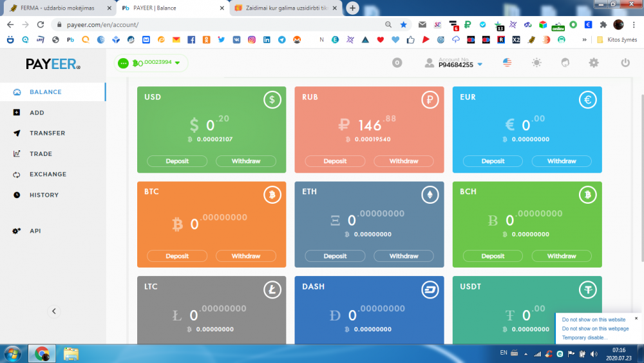Select the 'Do not show on this website' option
Screen dimensions: 644x363
click(x=594, y=319)
